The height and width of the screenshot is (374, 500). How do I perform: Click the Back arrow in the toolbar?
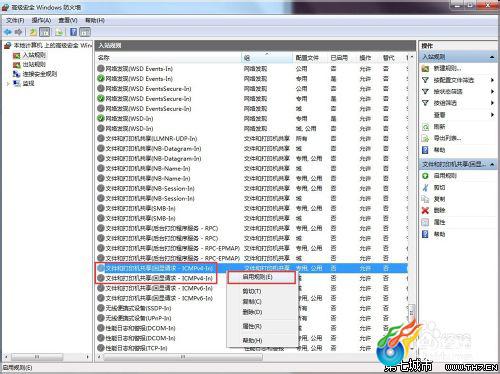[x=8, y=32]
